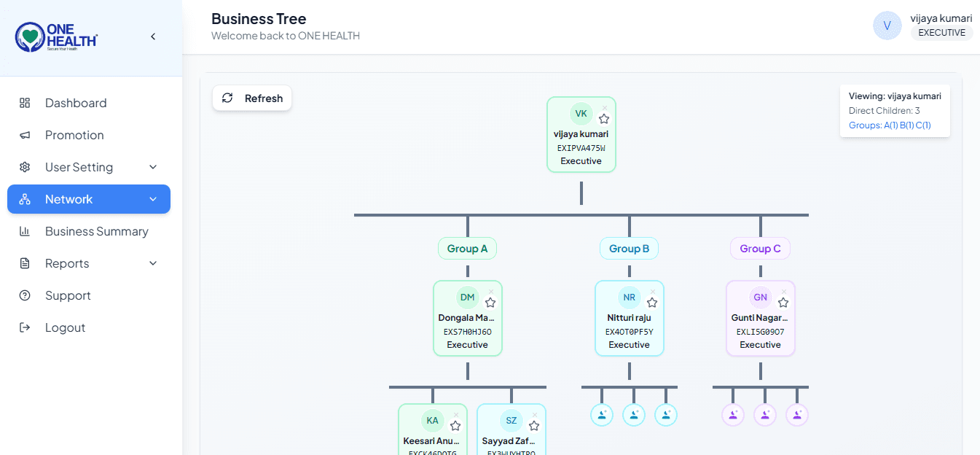The height and width of the screenshot is (455, 980).
Task: Click the ONE HEALTH logo
Action: [x=57, y=36]
